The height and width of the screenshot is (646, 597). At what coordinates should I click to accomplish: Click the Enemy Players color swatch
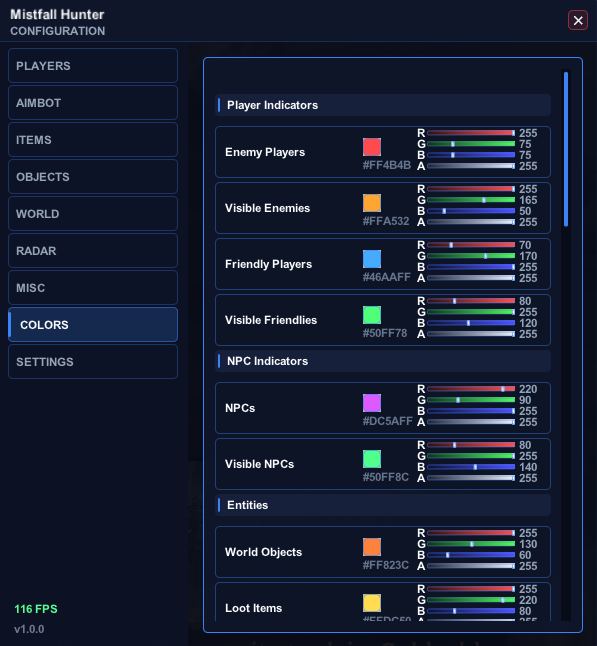point(372,147)
